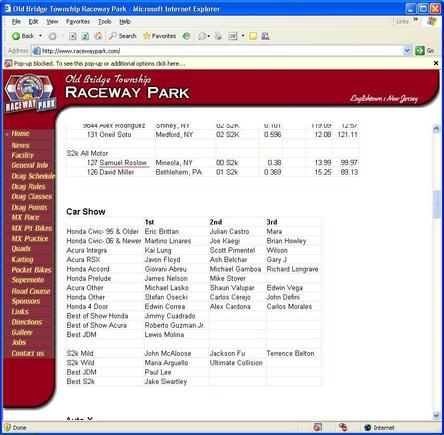Close the pop-up blocked information bar
Image resolution: width=444 pixels, height=435 pixels.
(x=436, y=63)
